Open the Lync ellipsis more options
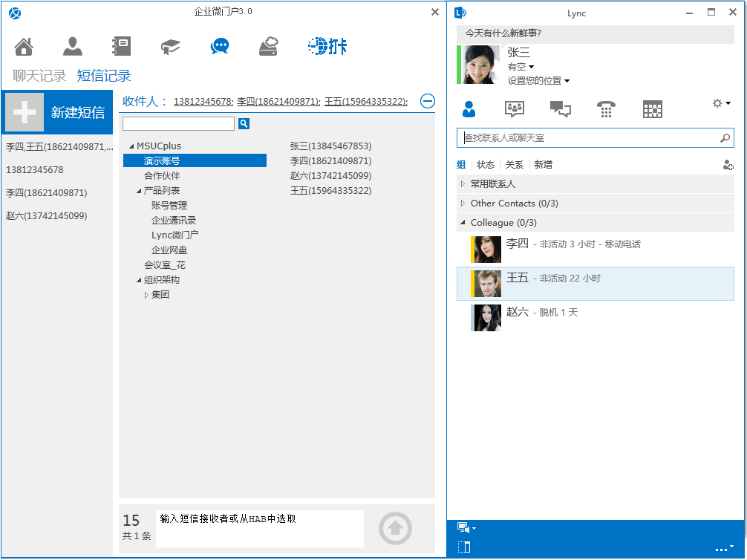This screenshot has height=560, width=747. 724,547
